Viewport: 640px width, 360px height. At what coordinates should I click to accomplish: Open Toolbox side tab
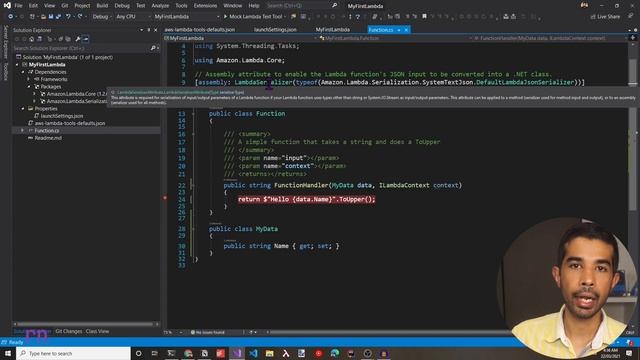click(x=5, y=71)
